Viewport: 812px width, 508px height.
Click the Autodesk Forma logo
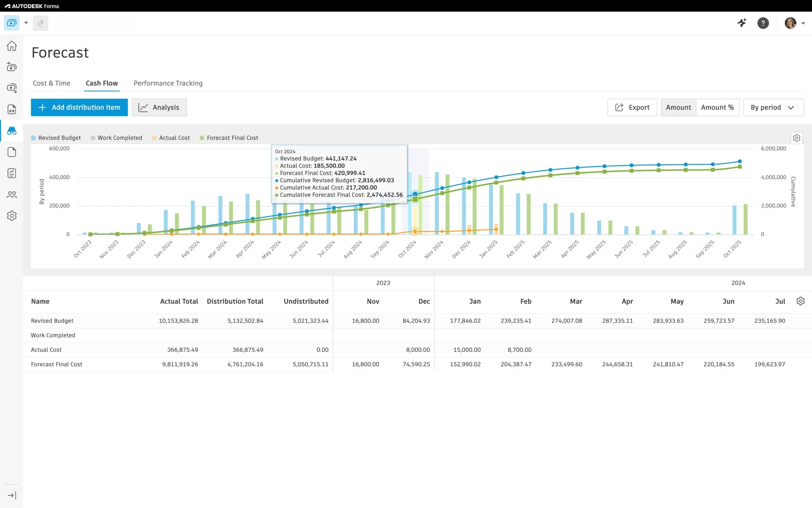coord(31,6)
